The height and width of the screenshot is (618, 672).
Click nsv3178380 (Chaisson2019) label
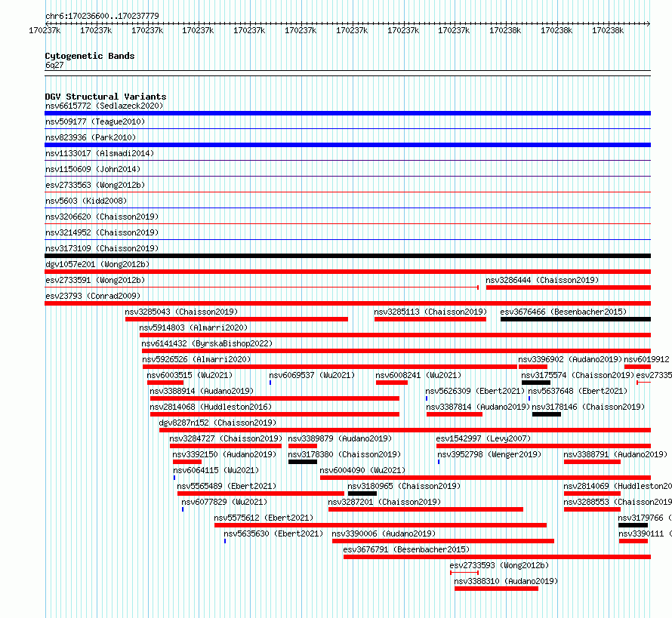[344, 454]
